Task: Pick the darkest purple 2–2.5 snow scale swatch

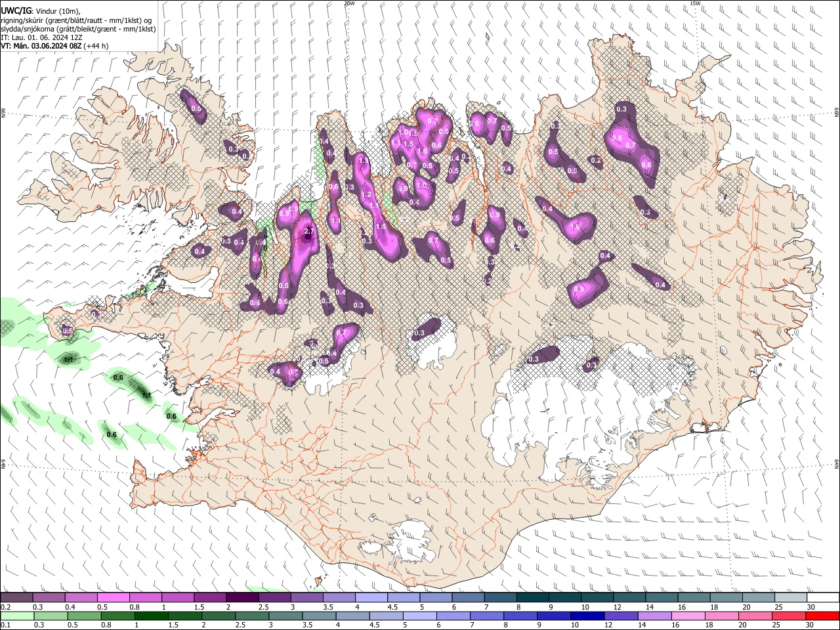Action: coord(242,597)
